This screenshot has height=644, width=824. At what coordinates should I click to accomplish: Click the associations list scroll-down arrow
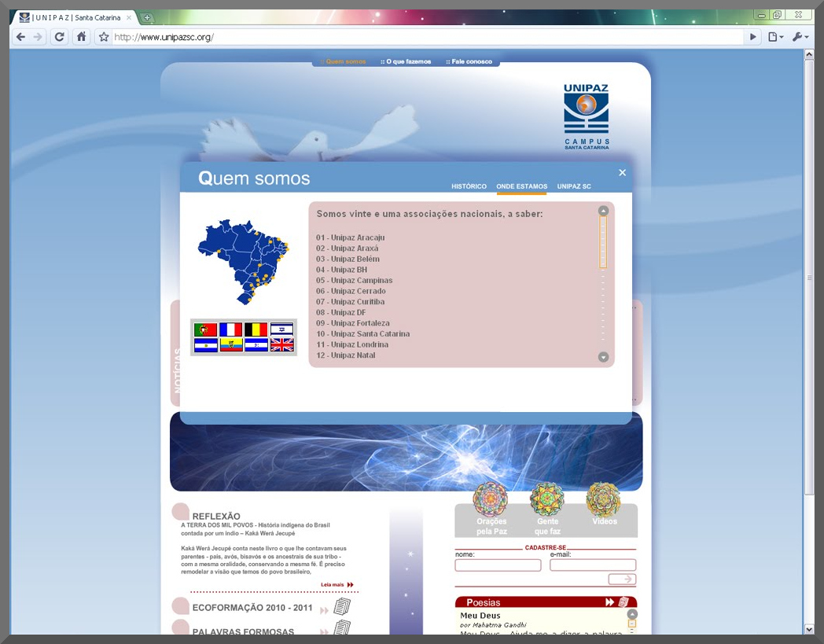[603, 357]
